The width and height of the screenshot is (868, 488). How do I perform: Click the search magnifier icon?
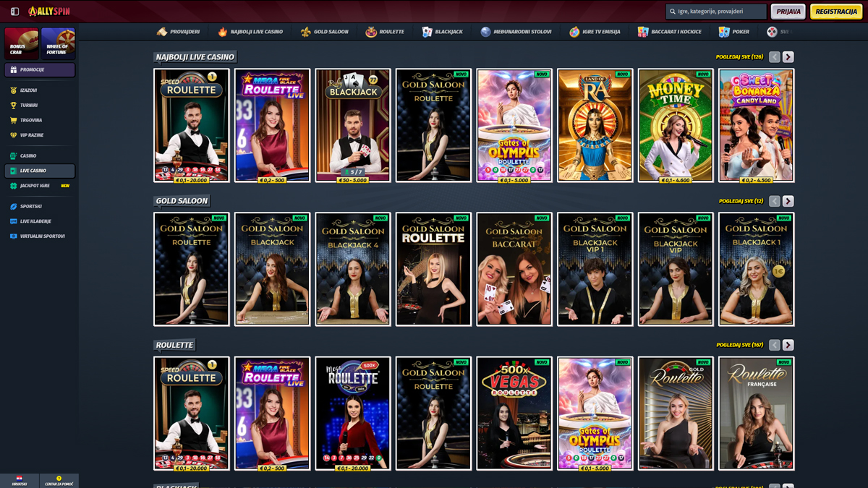pos(673,12)
